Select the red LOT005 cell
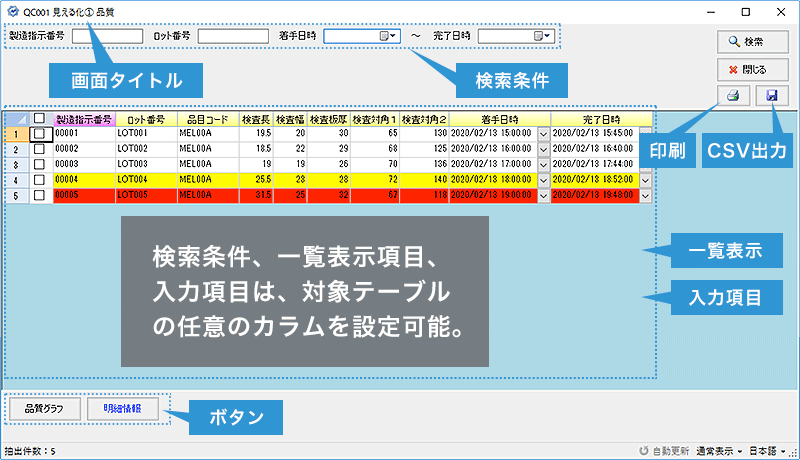The height and width of the screenshot is (460, 800). tap(145, 195)
